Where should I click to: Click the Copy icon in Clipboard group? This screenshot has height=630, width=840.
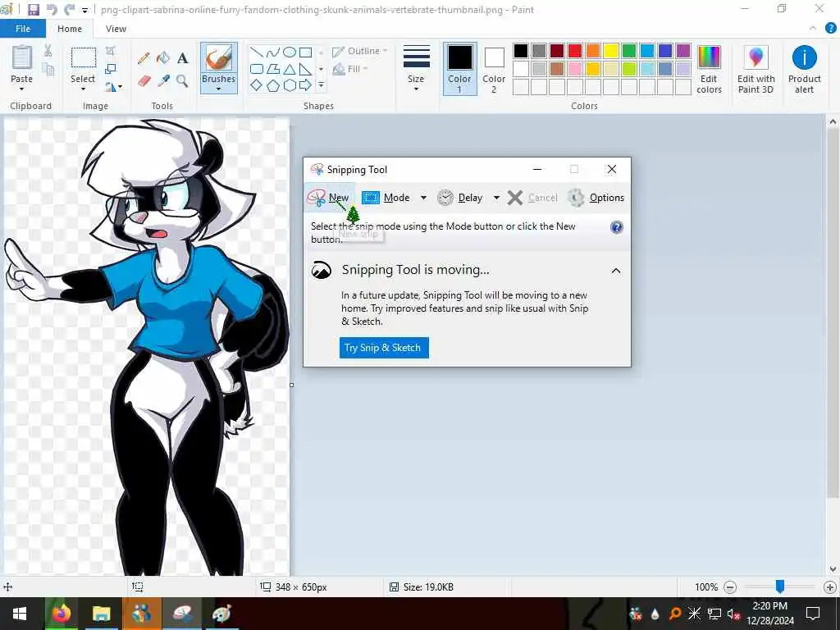48,69
